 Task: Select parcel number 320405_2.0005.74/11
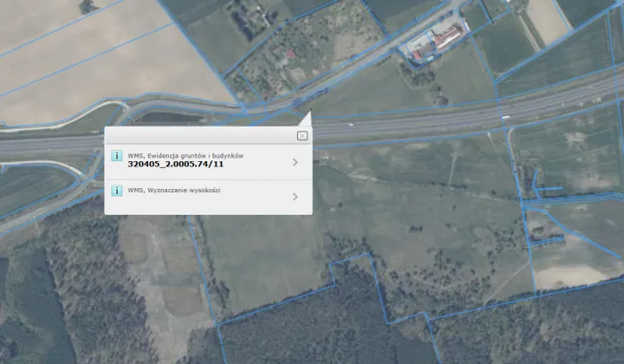tap(175, 164)
